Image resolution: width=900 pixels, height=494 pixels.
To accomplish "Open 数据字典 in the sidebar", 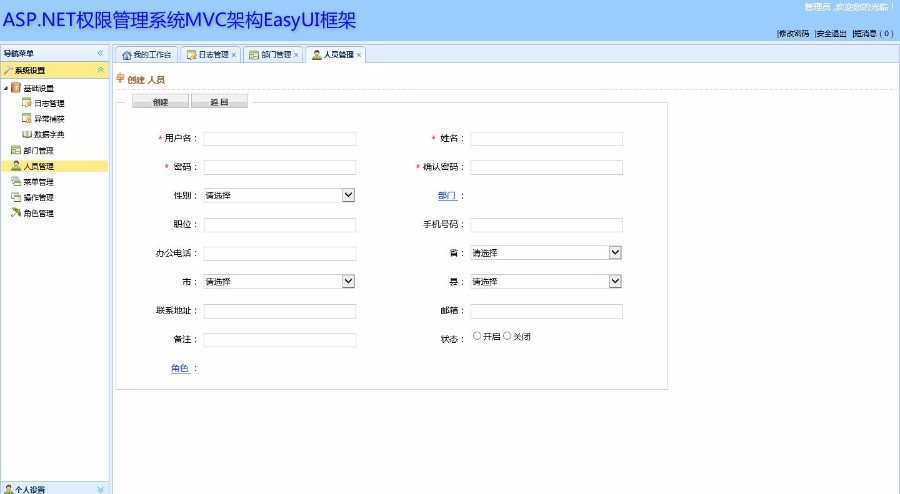I will tap(49, 134).
